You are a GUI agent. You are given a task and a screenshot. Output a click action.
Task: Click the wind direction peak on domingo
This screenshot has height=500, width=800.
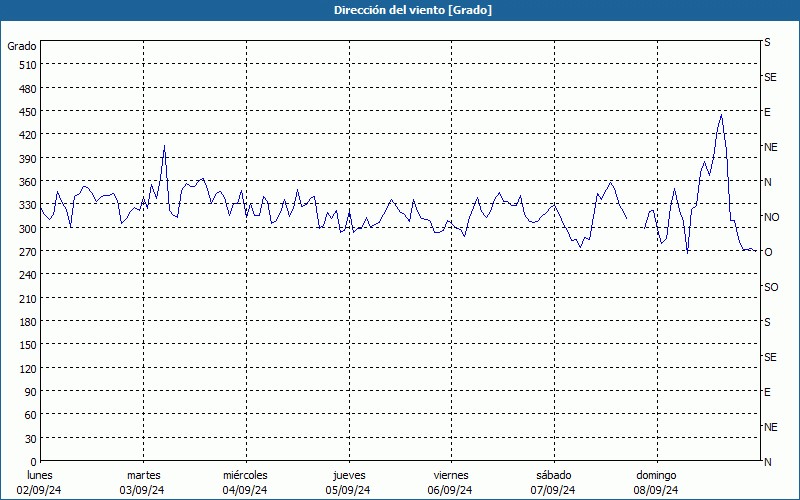click(721, 115)
